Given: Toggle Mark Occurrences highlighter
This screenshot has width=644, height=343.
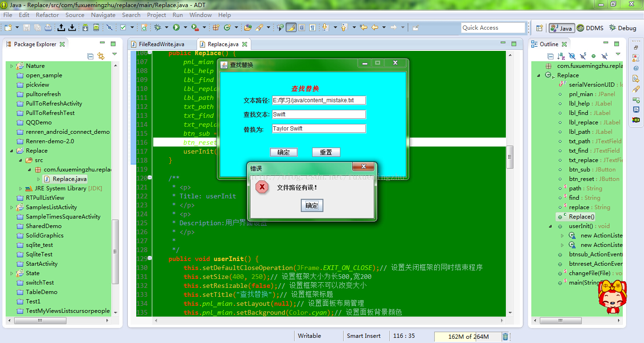Looking at the screenshot, I should 291,27.
